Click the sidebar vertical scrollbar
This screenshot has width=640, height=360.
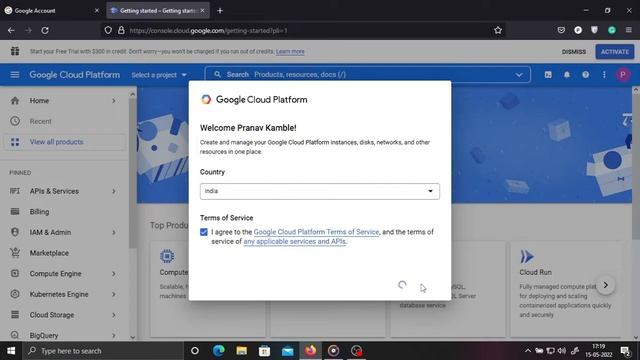pyautogui.click(x=132, y=173)
